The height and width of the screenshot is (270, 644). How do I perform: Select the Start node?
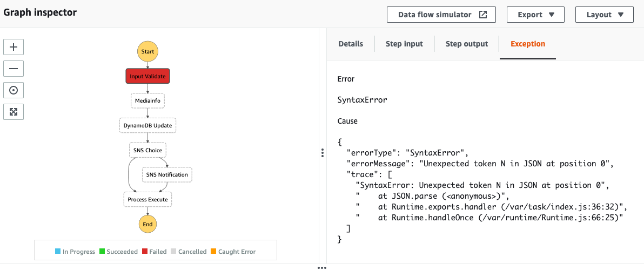click(147, 52)
